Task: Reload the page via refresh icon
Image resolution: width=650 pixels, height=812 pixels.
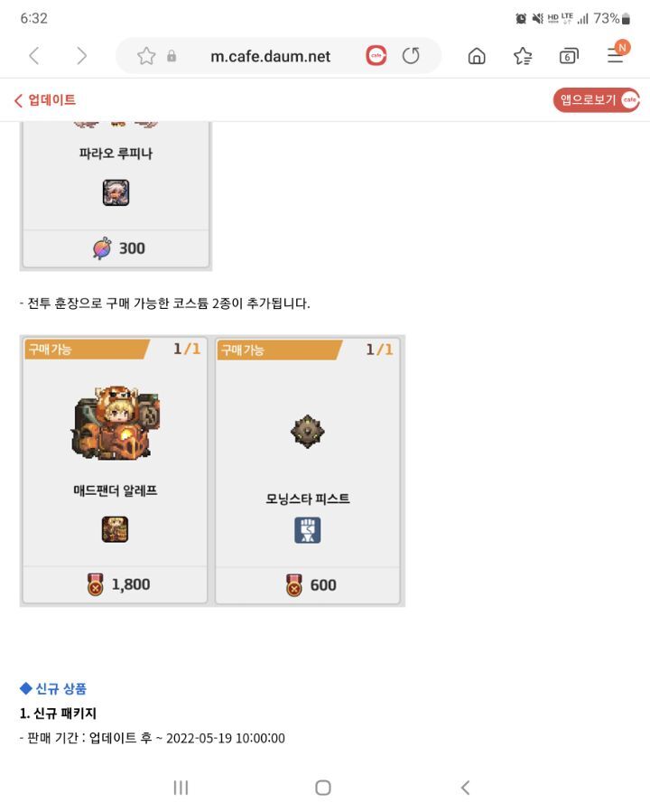Action: click(x=411, y=55)
